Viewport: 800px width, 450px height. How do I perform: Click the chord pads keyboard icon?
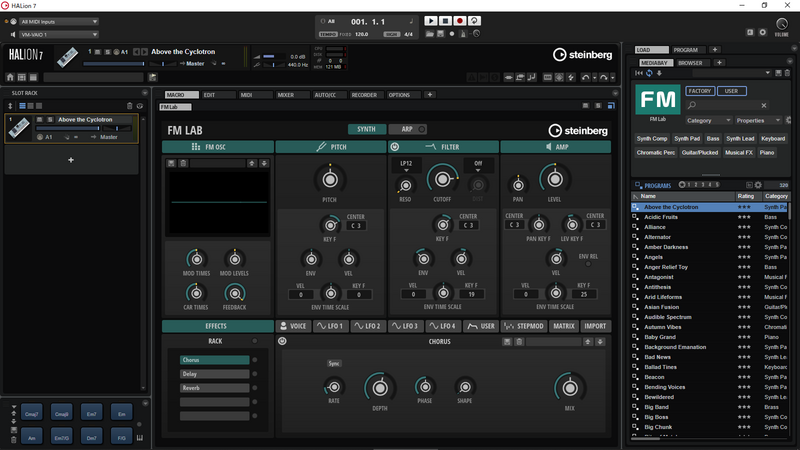click(x=140, y=438)
